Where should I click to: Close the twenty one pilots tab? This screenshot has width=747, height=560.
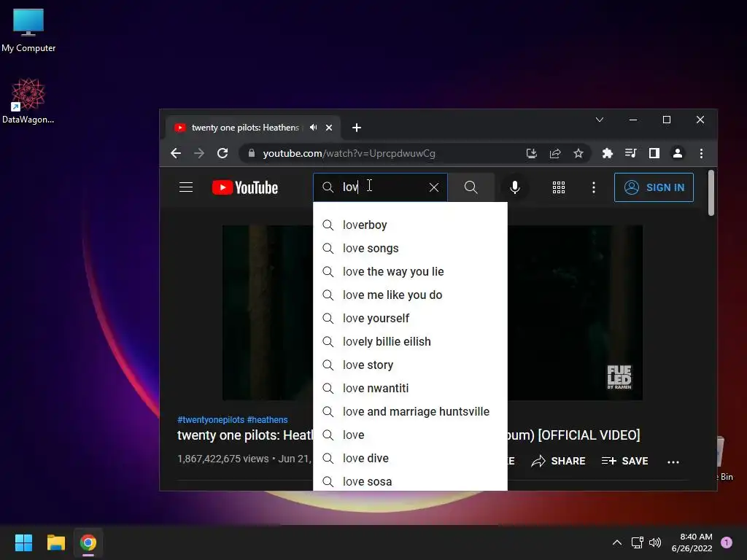(x=329, y=128)
